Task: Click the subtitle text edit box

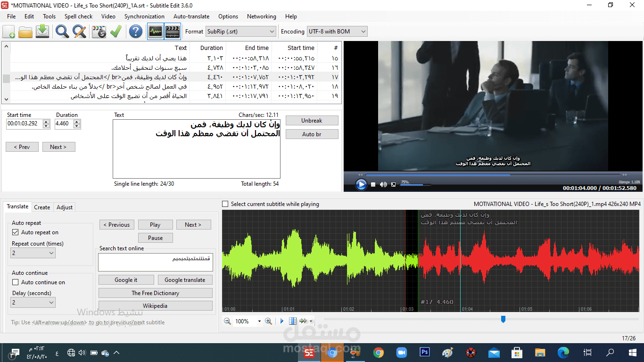Action: 197,149
